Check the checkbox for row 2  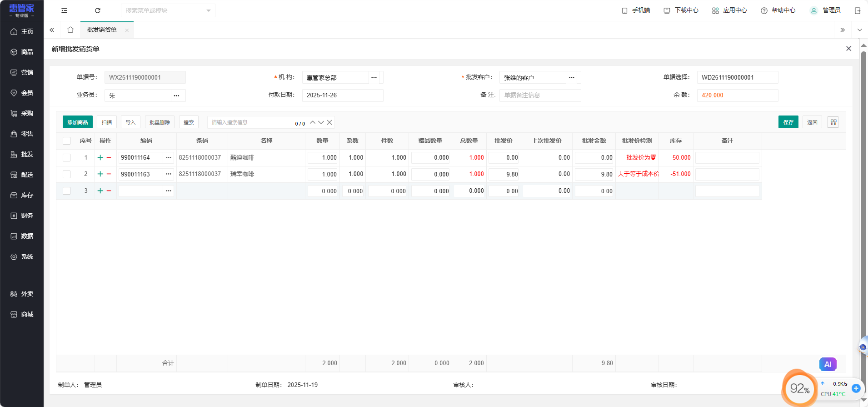[x=66, y=174]
